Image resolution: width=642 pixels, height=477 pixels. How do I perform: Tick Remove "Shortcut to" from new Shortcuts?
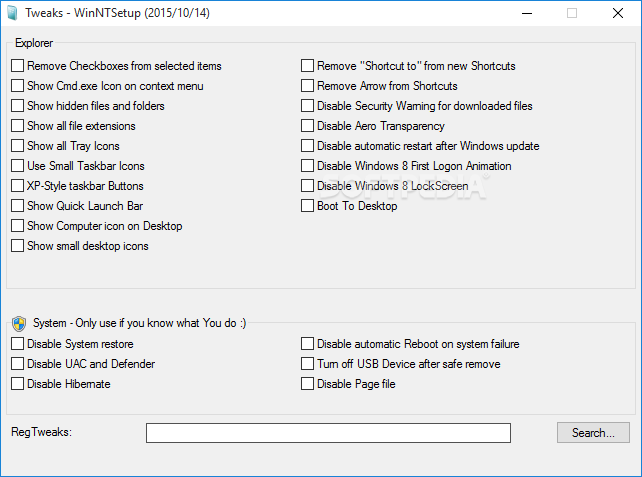(x=307, y=66)
